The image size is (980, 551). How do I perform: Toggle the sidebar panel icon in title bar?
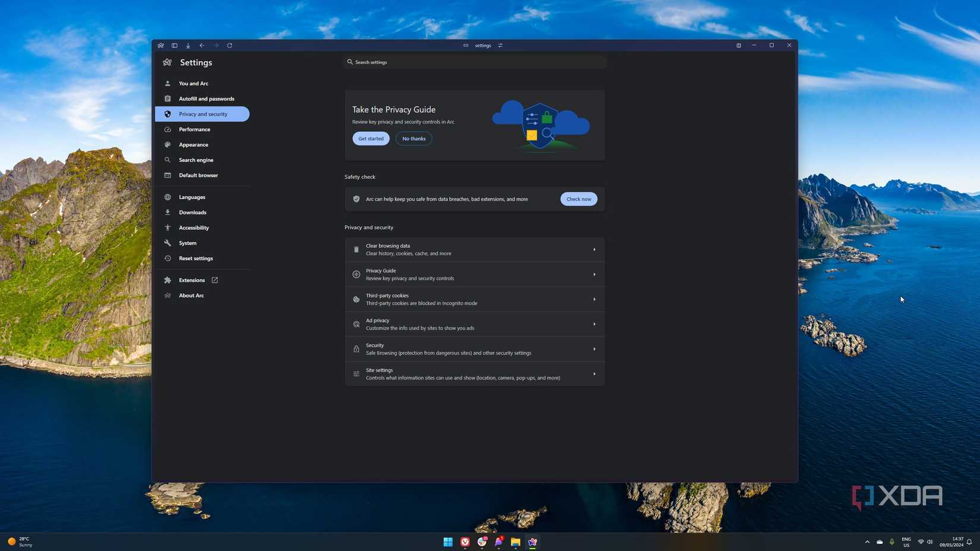click(x=175, y=46)
